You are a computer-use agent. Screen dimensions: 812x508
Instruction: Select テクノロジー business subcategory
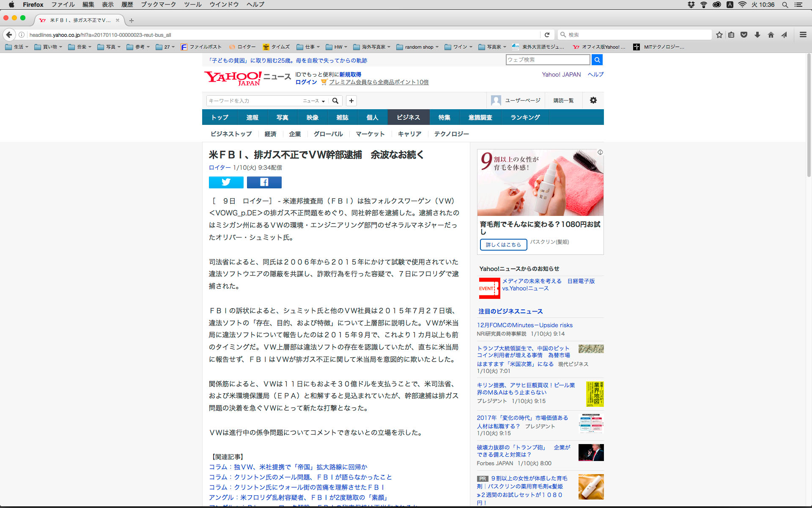451,134
